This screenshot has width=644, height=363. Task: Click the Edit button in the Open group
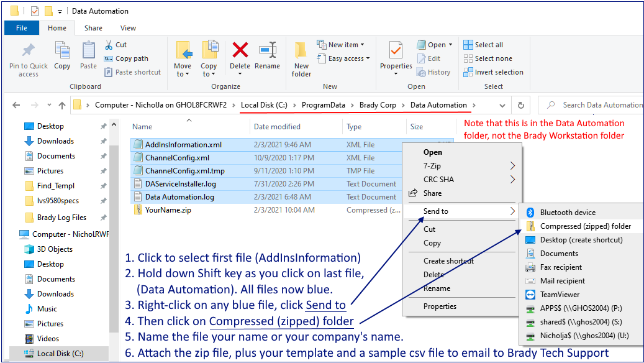pyautogui.click(x=429, y=58)
